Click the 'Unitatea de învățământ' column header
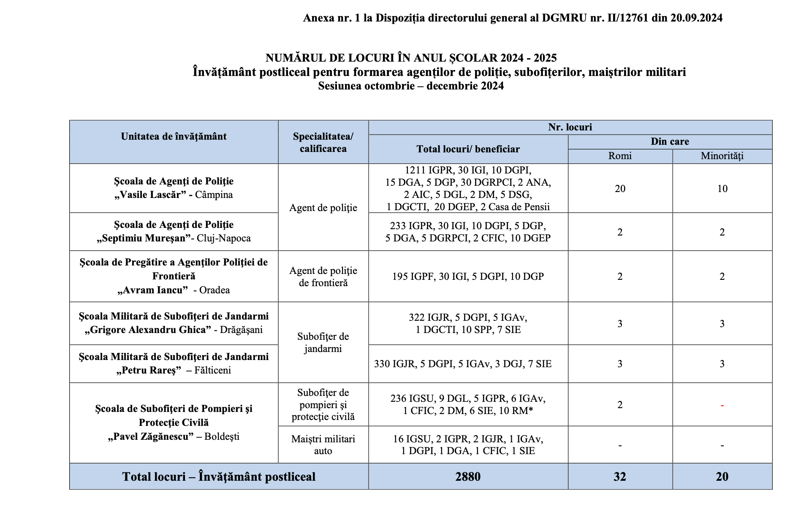This screenshot has height=528, width=812. pos(174,136)
